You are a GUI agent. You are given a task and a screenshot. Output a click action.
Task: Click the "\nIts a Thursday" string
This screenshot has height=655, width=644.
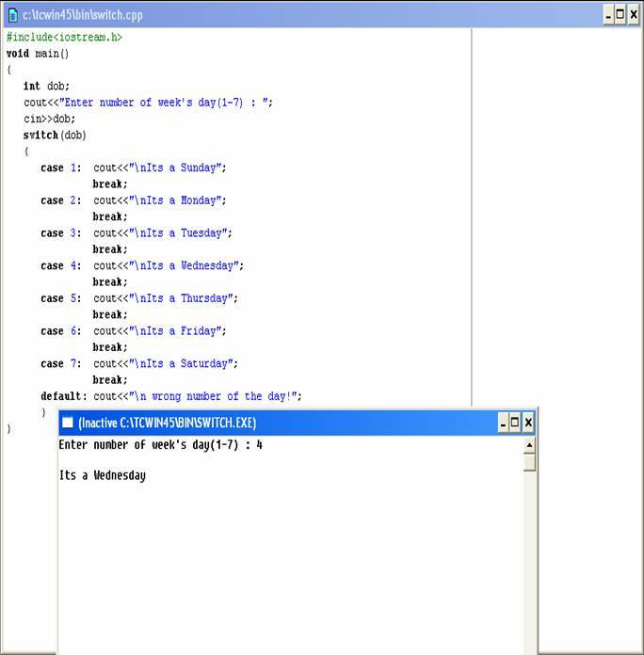(181, 297)
